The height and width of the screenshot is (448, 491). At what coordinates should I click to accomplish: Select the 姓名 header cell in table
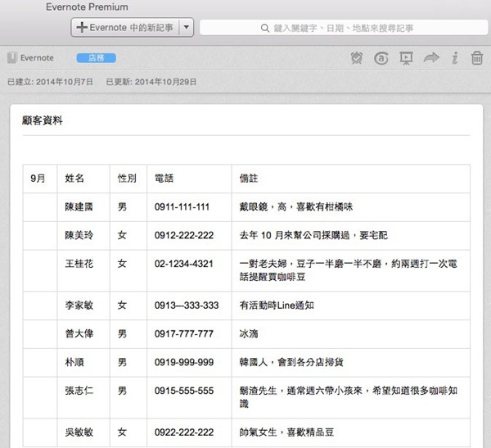(75, 178)
